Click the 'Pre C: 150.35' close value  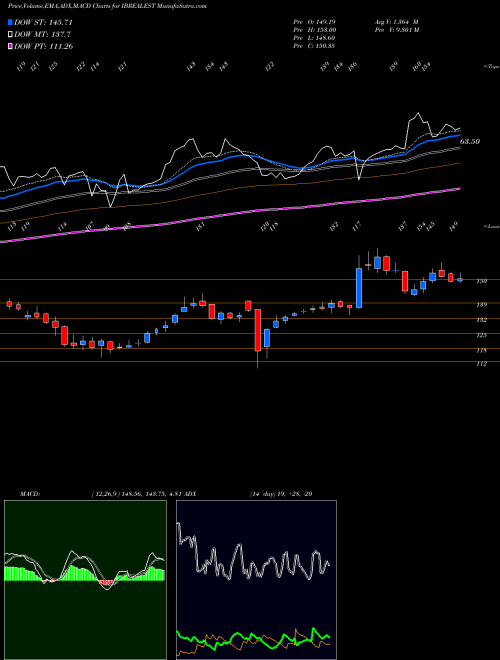coord(314,46)
